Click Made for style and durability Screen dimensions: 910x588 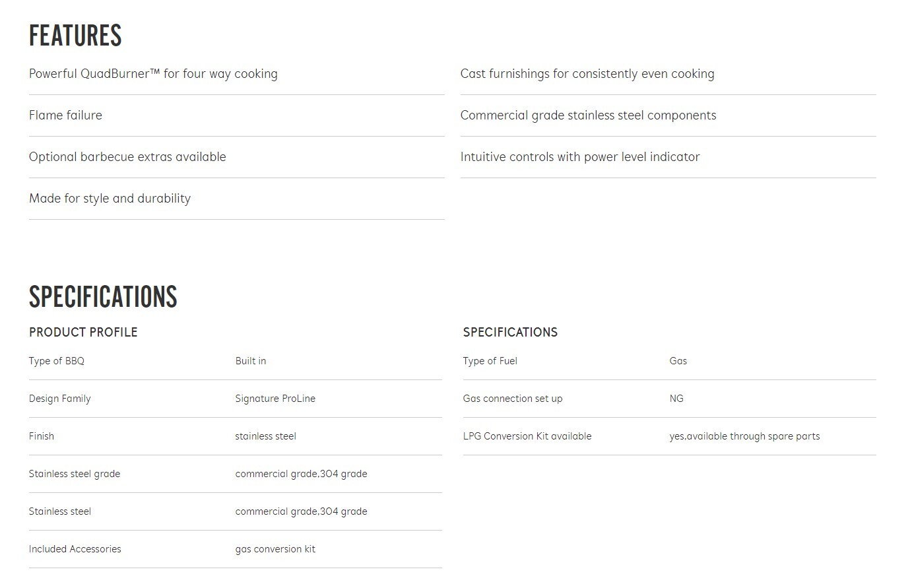[110, 199]
